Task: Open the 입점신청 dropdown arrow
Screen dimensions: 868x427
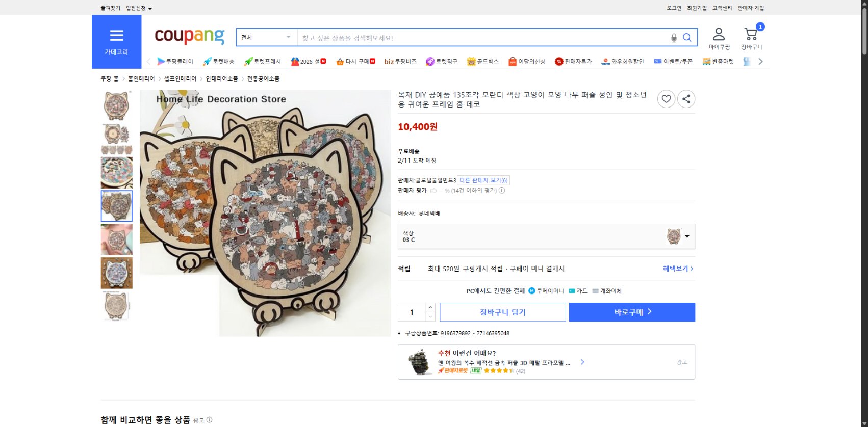Action: tap(149, 8)
